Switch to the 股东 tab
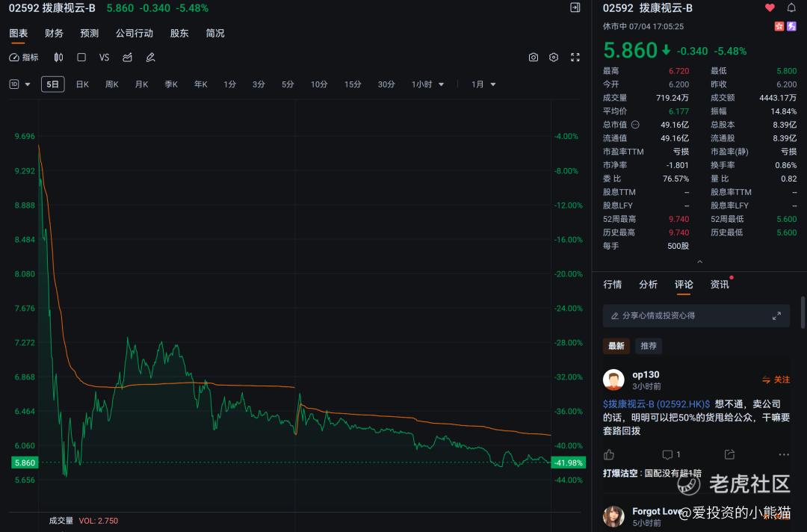The image size is (807, 532). (179, 34)
